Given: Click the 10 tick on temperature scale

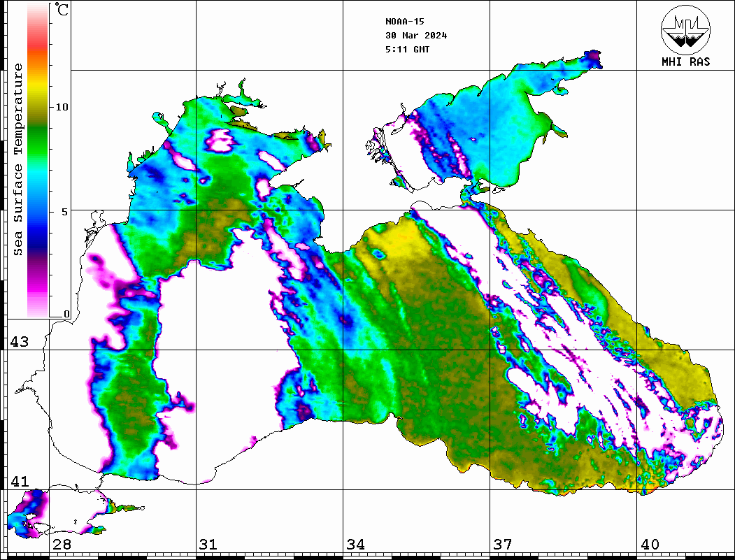Looking at the screenshot, I should click(62, 107).
